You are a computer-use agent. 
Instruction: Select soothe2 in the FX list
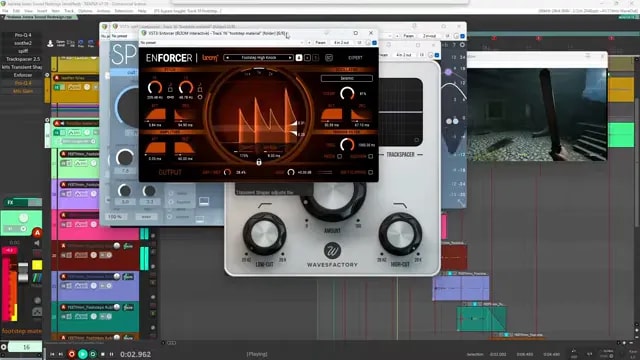click(23, 43)
